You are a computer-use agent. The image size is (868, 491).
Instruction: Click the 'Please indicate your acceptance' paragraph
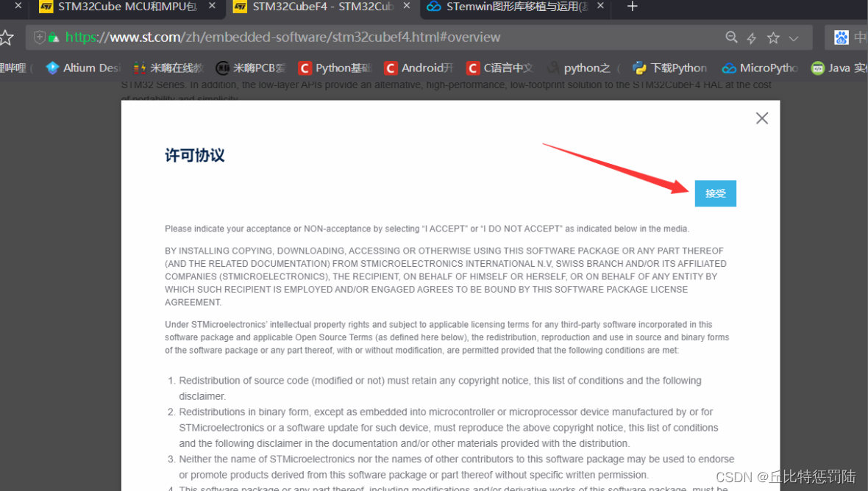(x=427, y=229)
